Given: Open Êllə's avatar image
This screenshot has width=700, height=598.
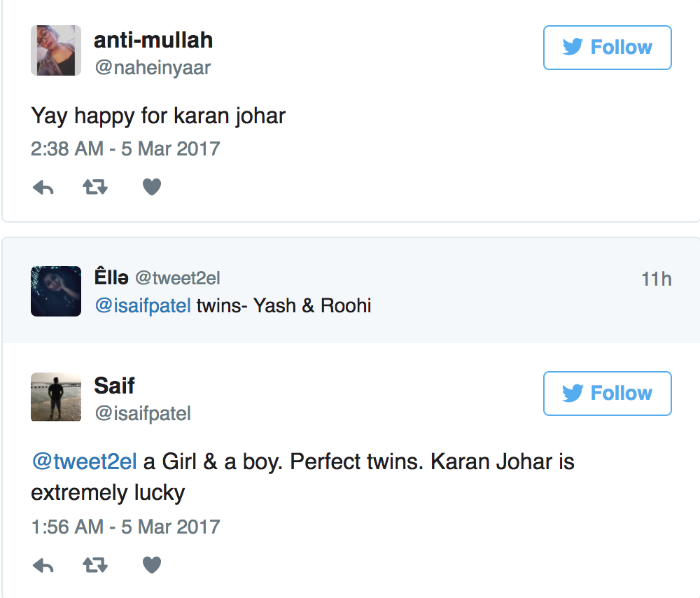Looking at the screenshot, I should (x=56, y=291).
